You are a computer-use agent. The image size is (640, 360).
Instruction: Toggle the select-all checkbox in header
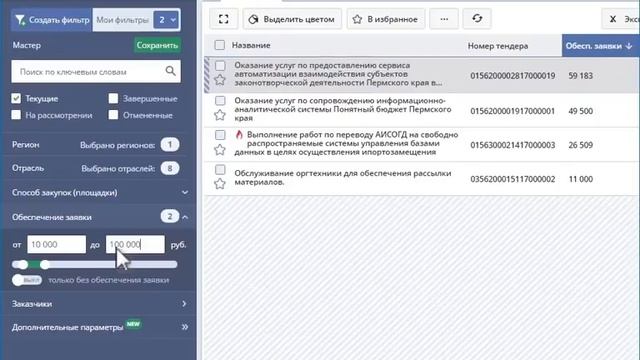click(220, 45)
